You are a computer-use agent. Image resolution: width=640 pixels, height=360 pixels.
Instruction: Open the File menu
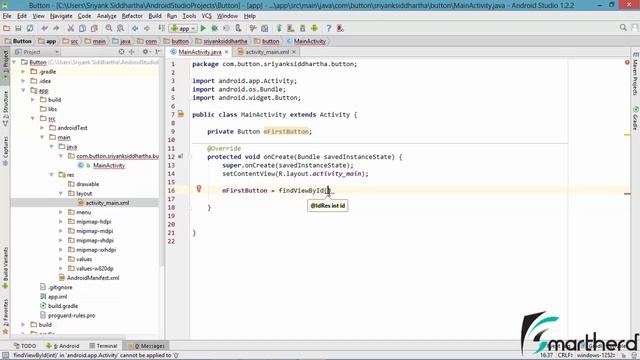click(7, 16)
